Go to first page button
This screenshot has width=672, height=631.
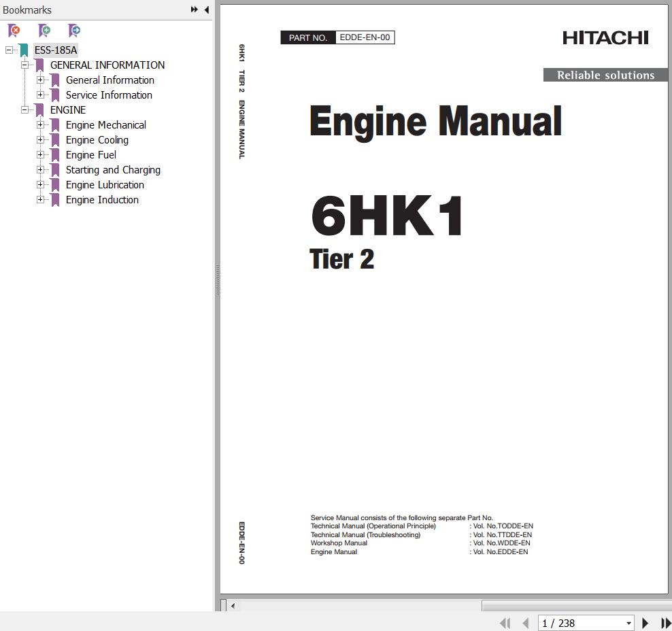tap(505, 623)
